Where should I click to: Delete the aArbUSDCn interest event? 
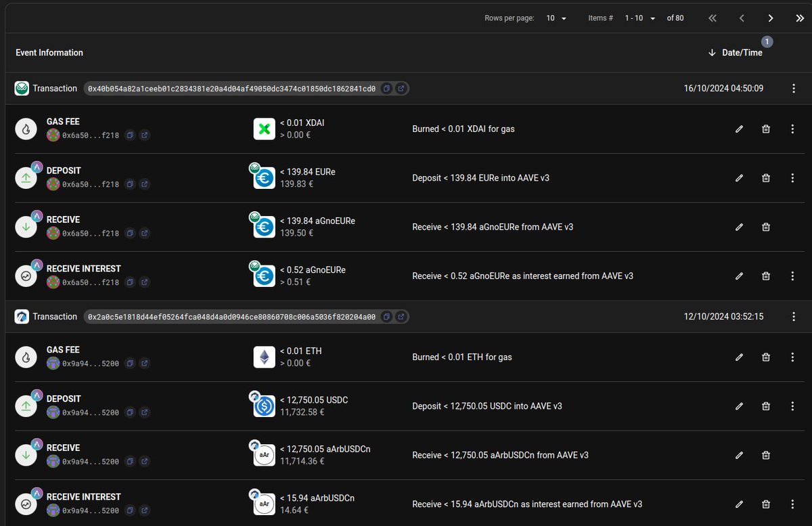[766, 504]
